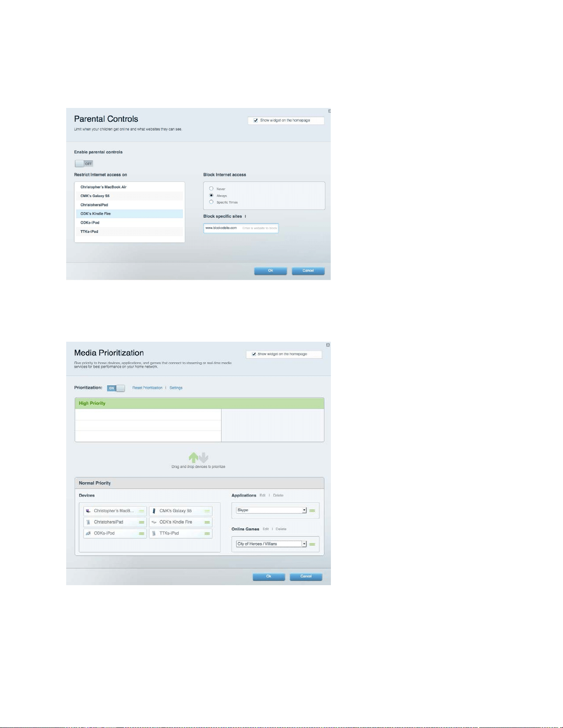Click phone icon beside CMK's Galaxy S5 tile
Image resolution: width=563 pixels, height=728 pixels.
(154, 511)
